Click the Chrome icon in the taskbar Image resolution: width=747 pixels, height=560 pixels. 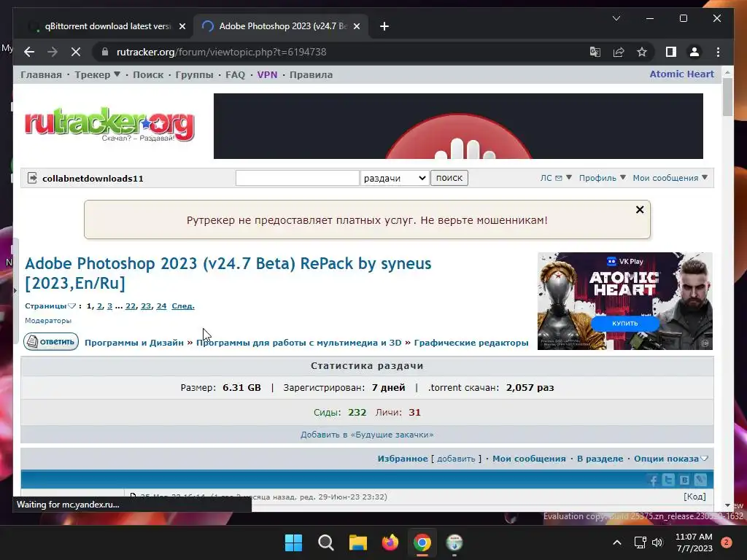click(422, 542)
